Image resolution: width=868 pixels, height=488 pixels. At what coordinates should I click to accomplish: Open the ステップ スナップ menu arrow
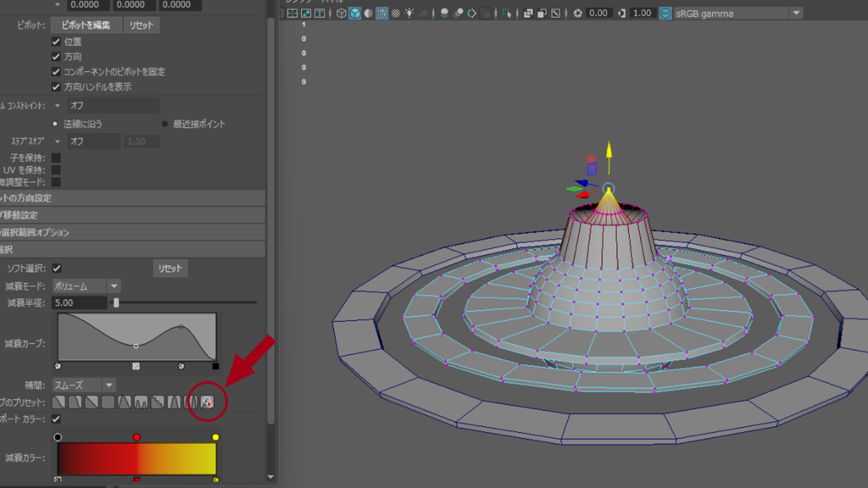[57, 141]
